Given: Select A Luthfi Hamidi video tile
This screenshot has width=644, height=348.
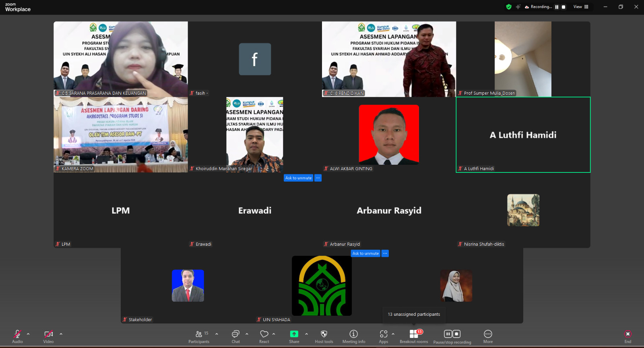Looking at the screenshot, I should 523,135.
